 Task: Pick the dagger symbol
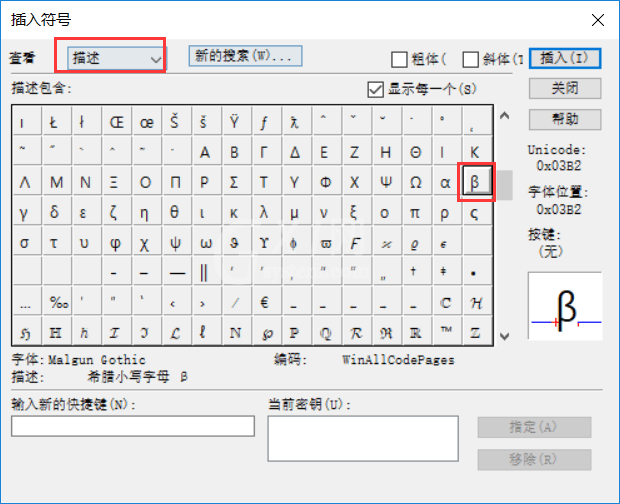click(x=414, y=272)
